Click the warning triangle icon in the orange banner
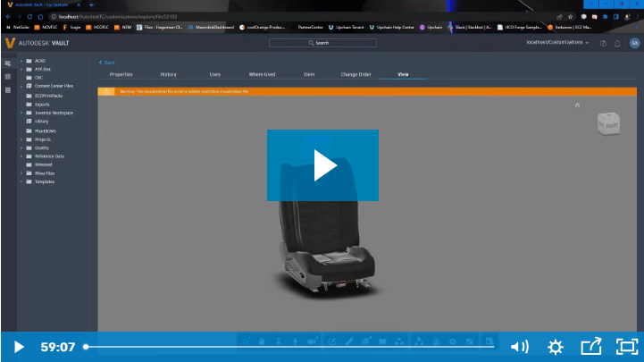Viewport: 644px width, 362px height. point(106,92)
